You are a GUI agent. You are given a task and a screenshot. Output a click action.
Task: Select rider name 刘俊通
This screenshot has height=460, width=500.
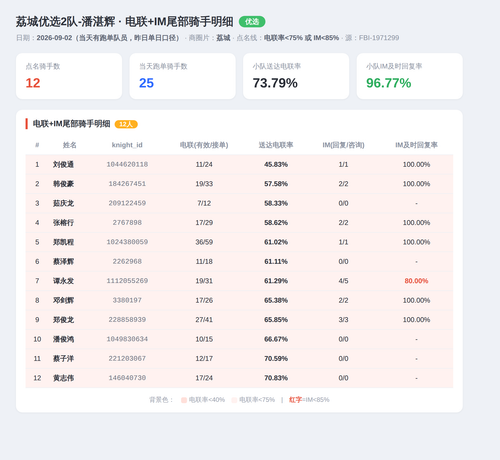63,164
